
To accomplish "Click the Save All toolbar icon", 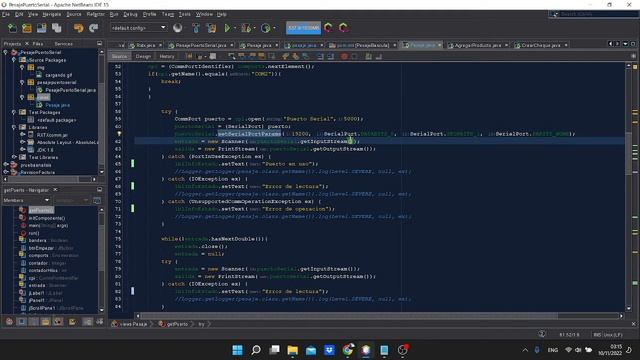I will (56, 28).
